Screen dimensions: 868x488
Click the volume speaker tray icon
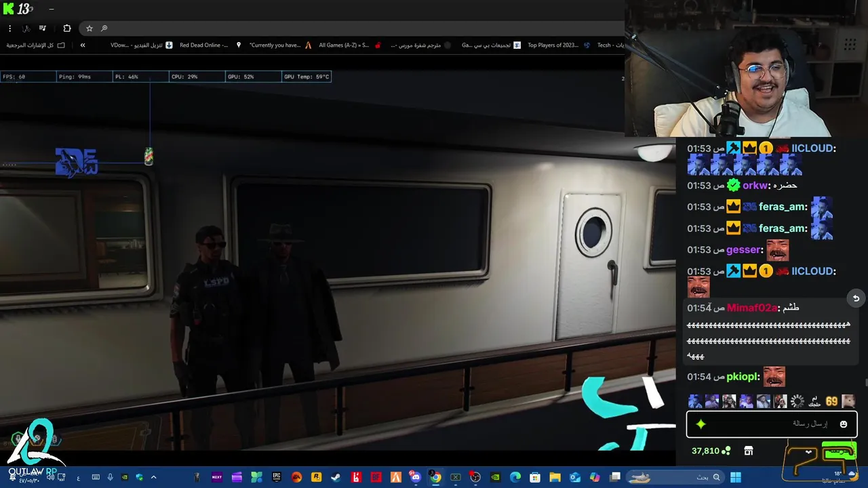50,477
